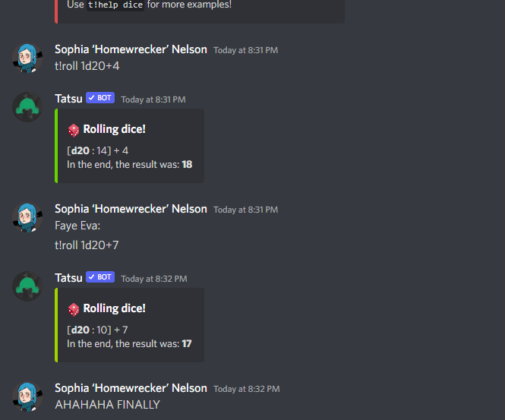Click Sophia's avatar beside AHAHAHA FINALLY message

coord(27,396)
